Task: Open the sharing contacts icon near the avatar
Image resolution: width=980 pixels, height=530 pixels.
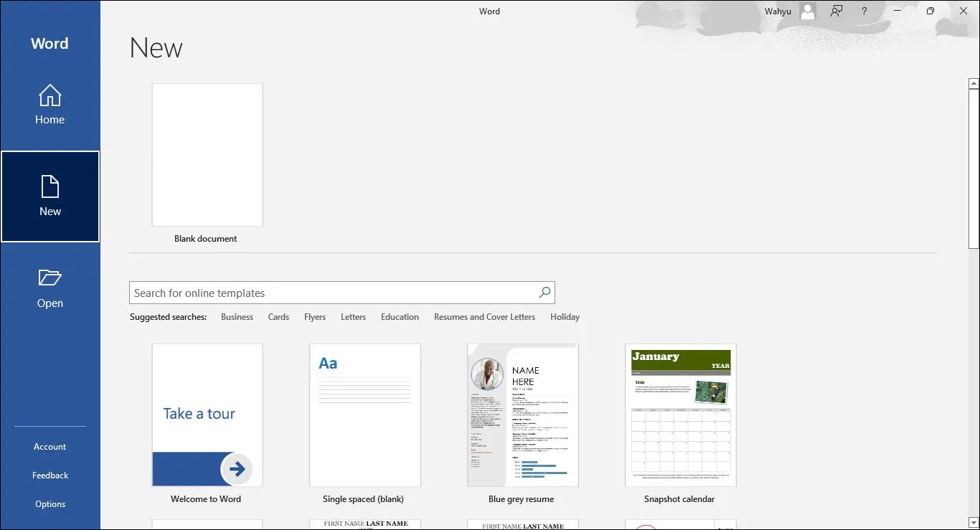Action: 835,11
